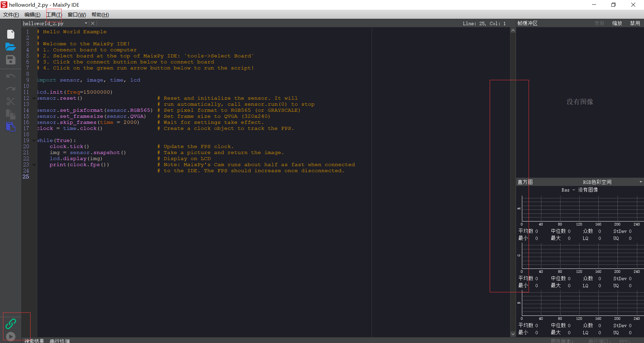Open the RGB色彩空间 color space dropdown
This screenshot has width=644, height=343.
click(612, 182)
